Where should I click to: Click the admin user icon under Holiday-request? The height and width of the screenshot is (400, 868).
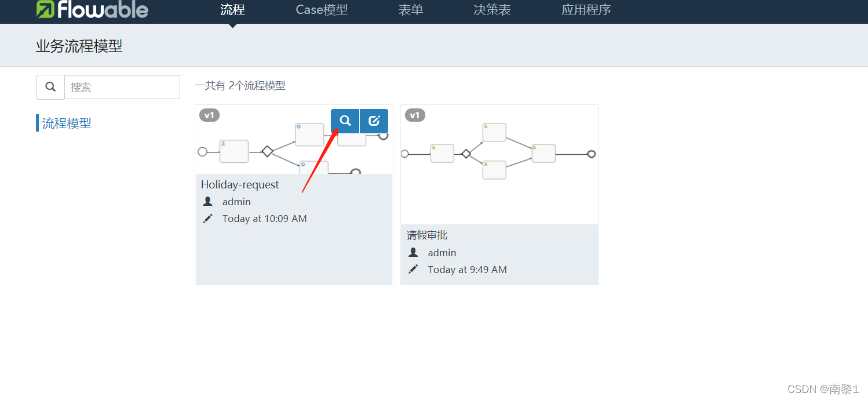click(x=207, y=201)
